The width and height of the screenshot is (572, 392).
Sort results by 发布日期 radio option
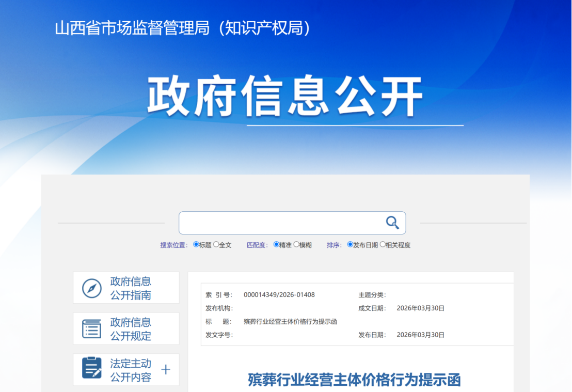coord(350,245)
